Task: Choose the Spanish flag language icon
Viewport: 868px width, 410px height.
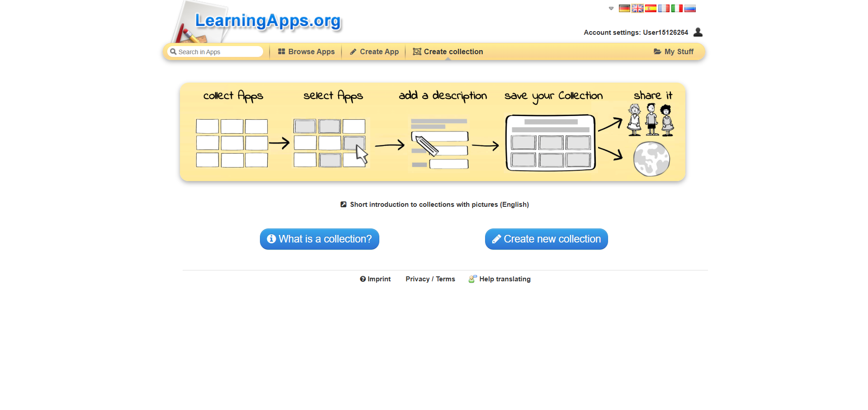Action: click(651, 9)
